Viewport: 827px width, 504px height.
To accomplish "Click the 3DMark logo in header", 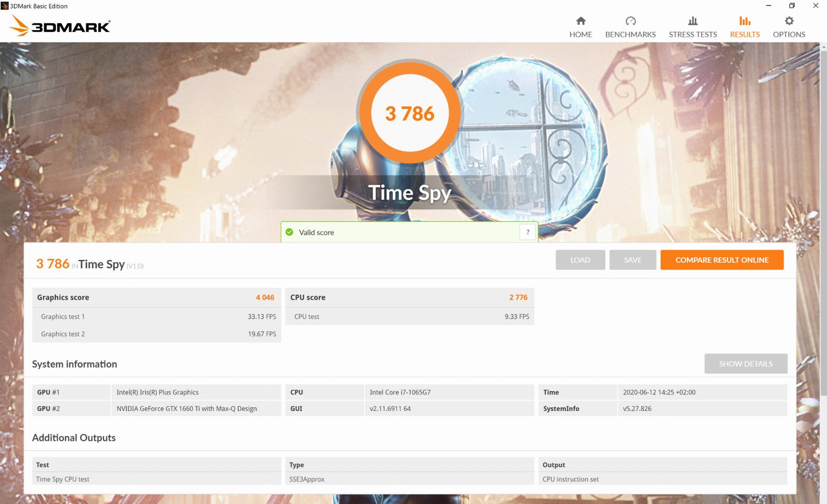I will (60, 26).
